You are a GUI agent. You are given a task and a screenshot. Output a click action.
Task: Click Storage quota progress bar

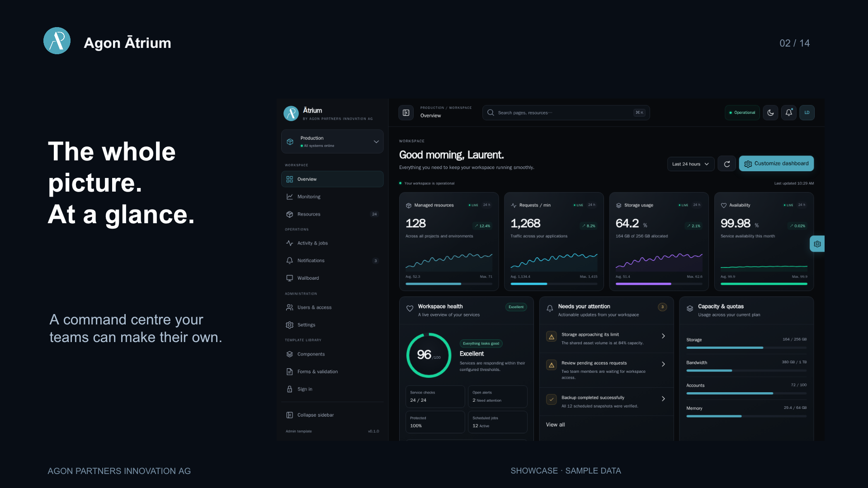[746, 348]
